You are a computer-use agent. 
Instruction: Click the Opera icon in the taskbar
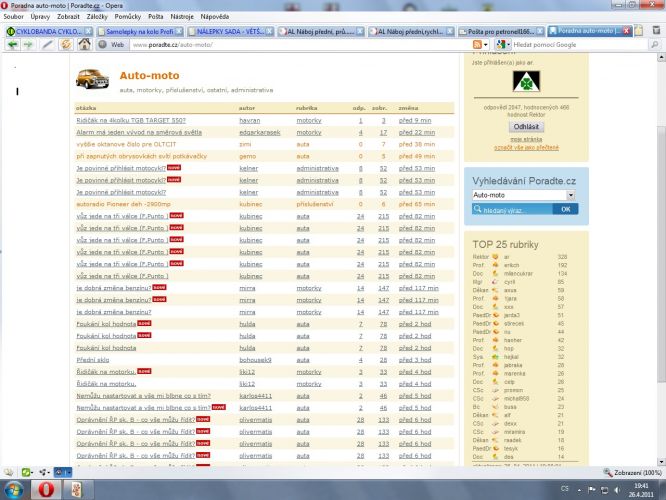[x=46, y=489]
